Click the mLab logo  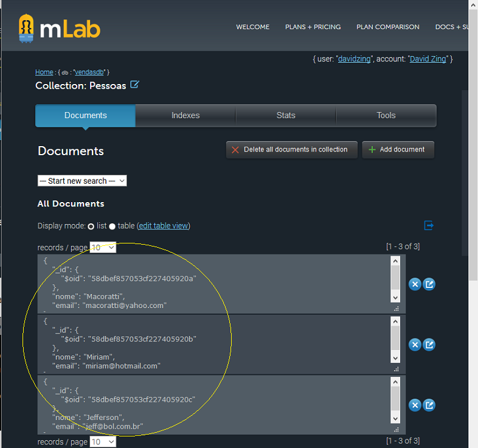tap(60, 29)
